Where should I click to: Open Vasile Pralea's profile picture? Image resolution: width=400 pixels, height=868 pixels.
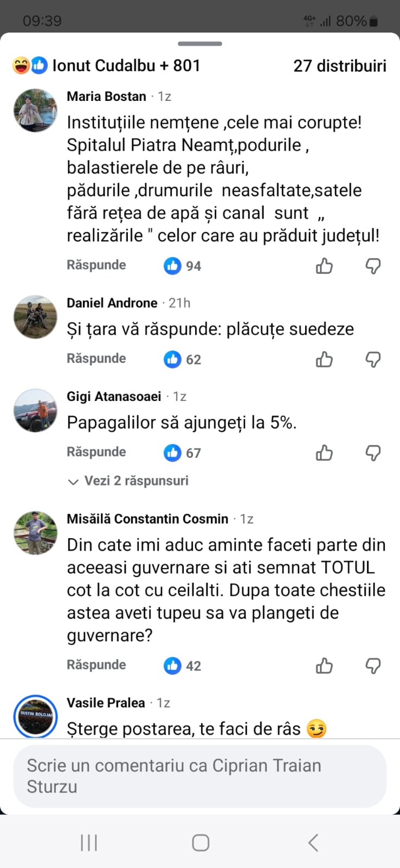pos(35,716)
